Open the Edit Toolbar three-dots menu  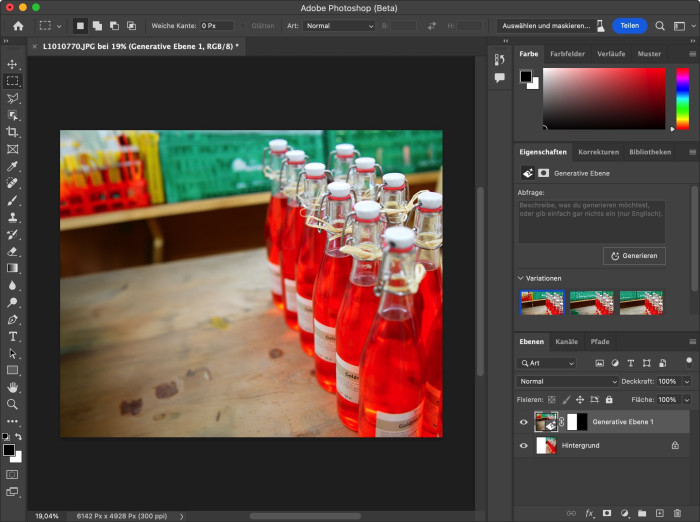(x=12, y=421)
